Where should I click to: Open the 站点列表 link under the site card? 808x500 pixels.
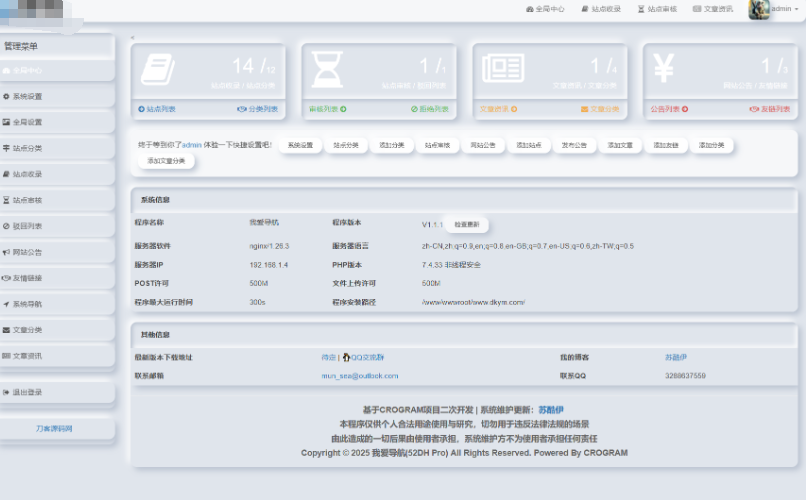pos(160,108)
